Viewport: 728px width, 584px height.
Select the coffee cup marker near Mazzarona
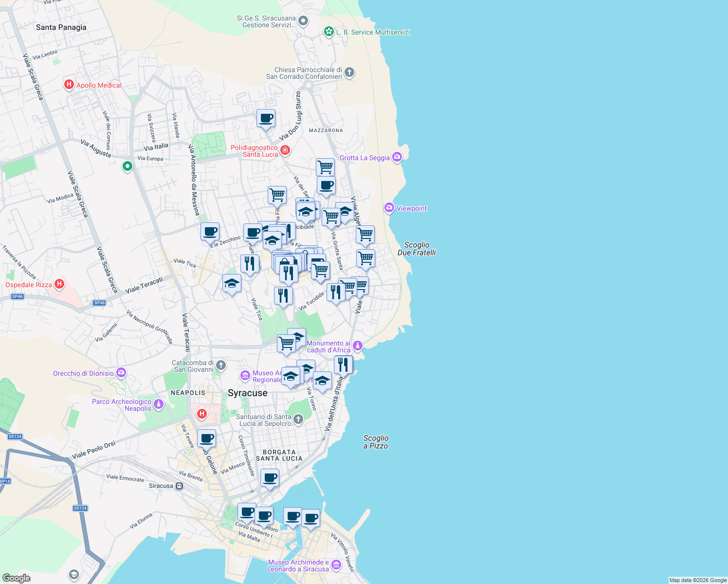(x=266, y=118)
